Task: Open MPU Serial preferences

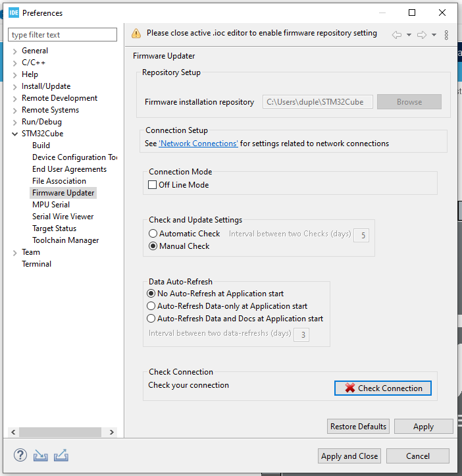Action: [51, 205]
